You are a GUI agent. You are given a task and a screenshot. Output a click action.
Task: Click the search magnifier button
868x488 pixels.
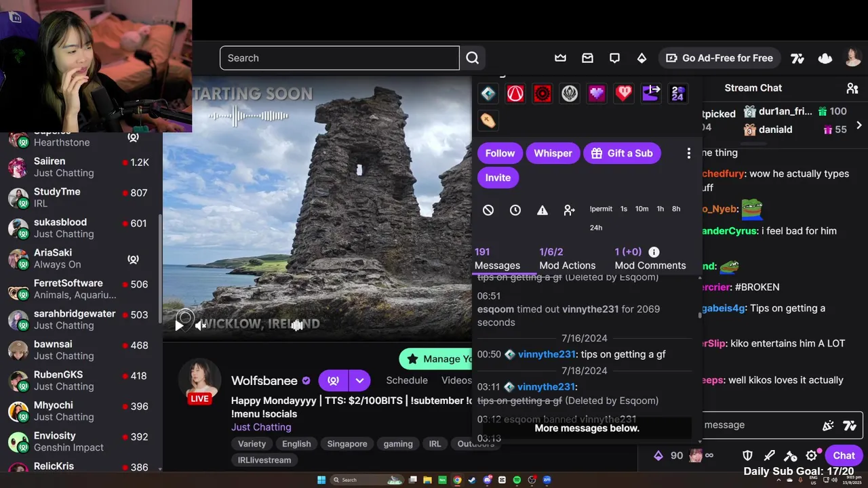473,58
